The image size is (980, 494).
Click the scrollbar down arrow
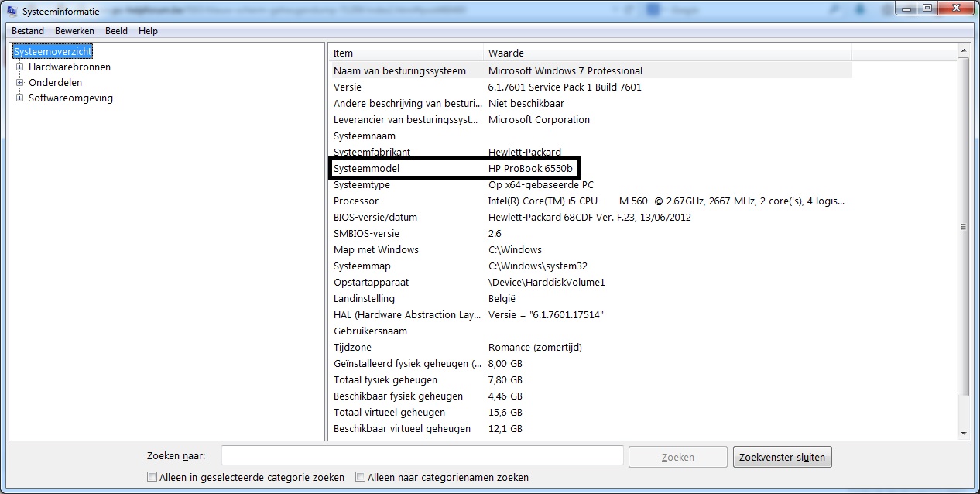point(964,434)
